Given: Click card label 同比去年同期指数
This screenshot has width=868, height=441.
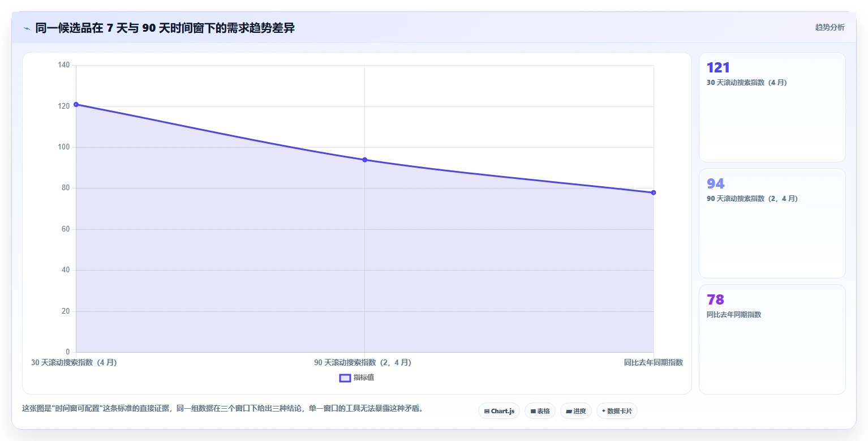Looking at the screenshot, I should [734, 315].
